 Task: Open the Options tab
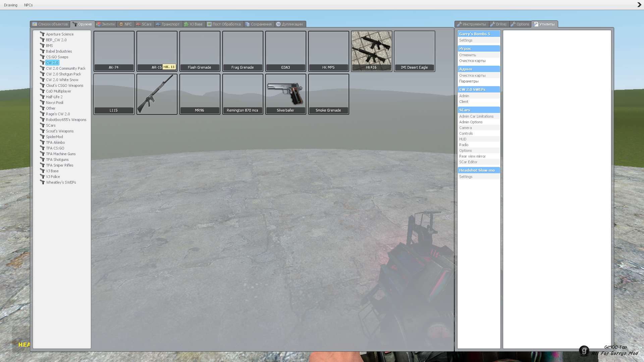520,24
